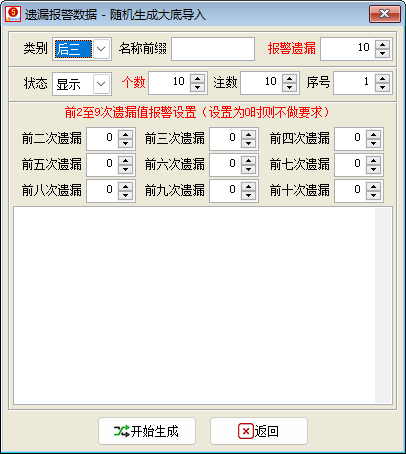Increase 前十次遗漏 with up arrow
406x454 pixels.
(373, 187)
